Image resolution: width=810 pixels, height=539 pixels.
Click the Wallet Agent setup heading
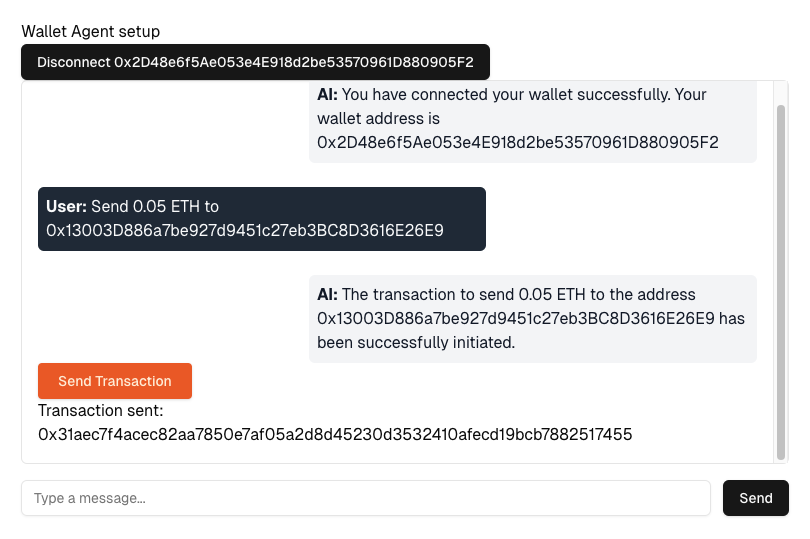click(90, 32)
